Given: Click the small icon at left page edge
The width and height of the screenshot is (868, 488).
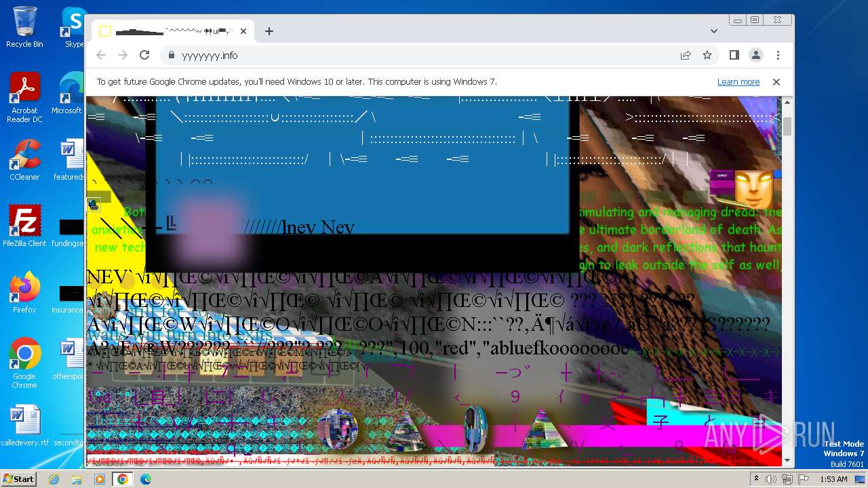Looking at the screenshot, I should tap(94, 204).
